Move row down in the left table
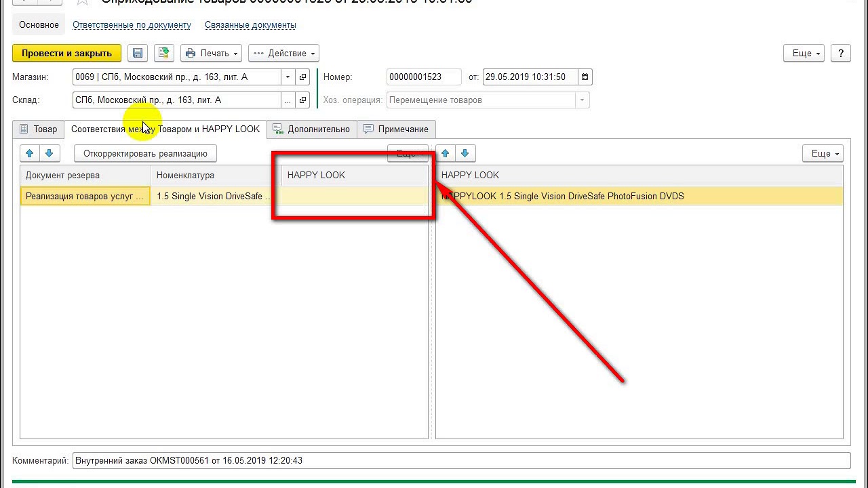Screen dimensions: 868x488 [x=50, y=154]
